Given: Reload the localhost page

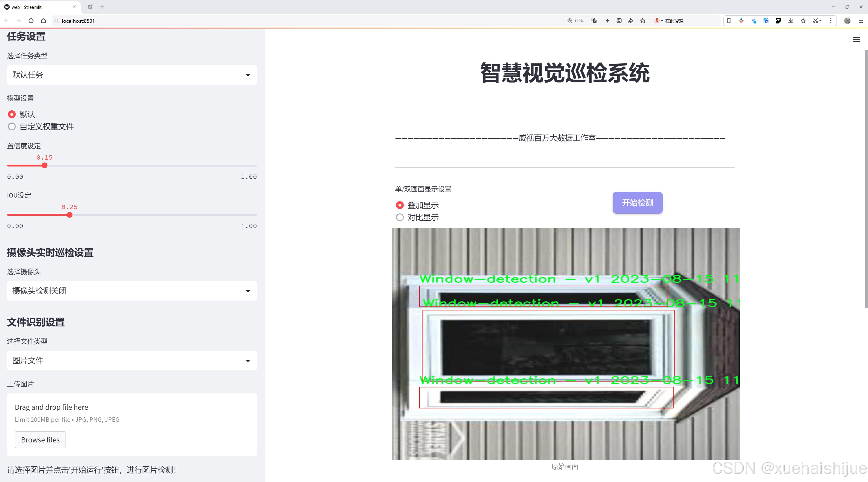Looking at the screenshot, I should (x=31, y=20).
